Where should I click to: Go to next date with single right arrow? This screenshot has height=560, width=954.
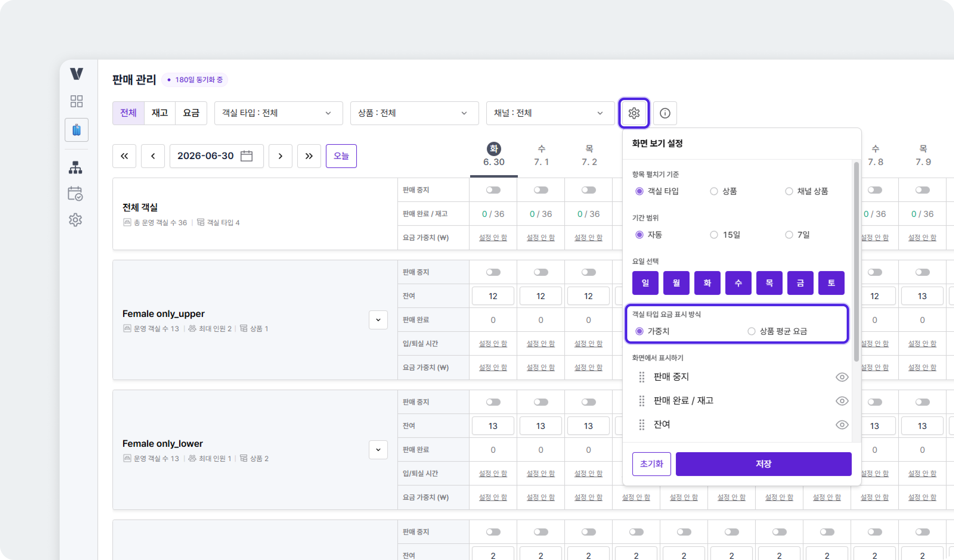pyautogui.click(x=280, y=156)
